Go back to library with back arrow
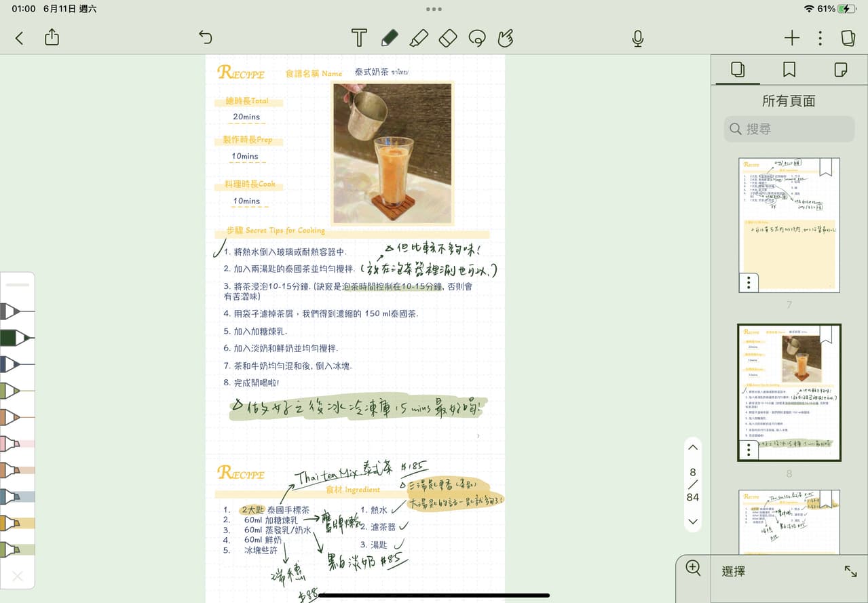This screenshot has height=603, width=868. pyautogui.click(x=18, y=38)
